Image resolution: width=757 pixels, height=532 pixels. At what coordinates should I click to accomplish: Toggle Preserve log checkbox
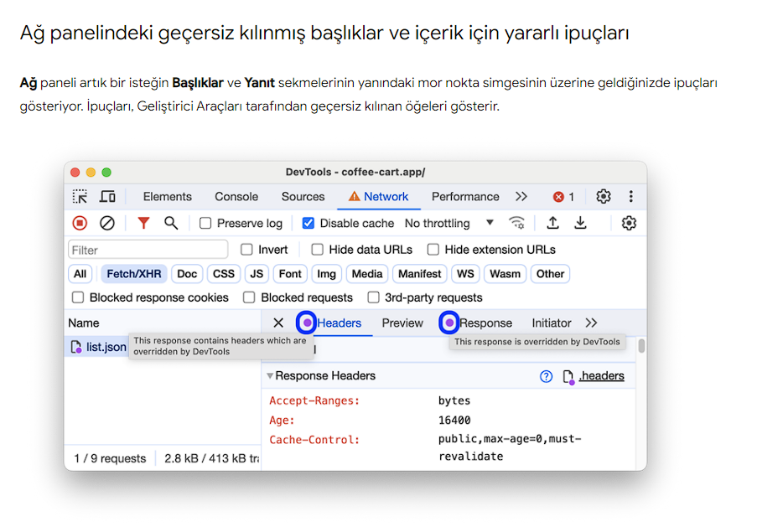click(x=205, y=224)
